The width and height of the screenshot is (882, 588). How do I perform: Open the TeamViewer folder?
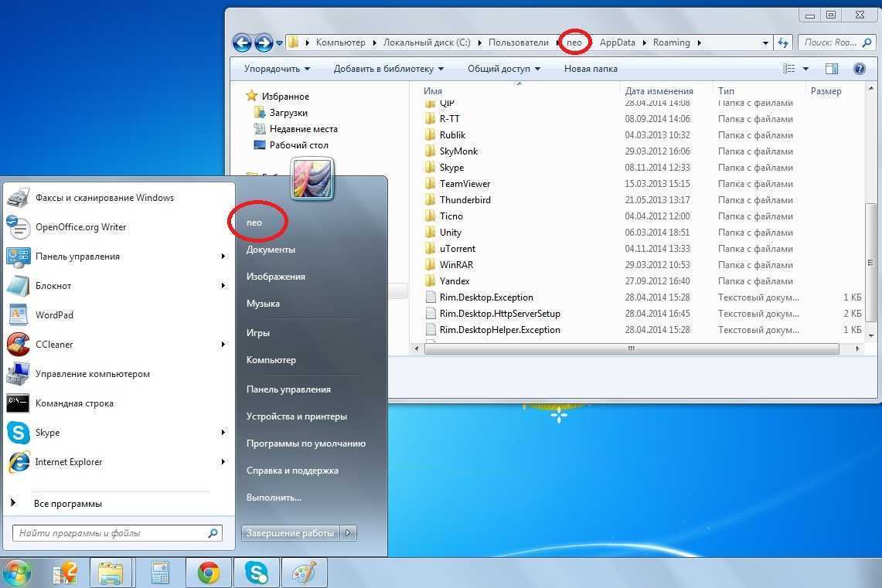pyautogui.click(x=465, y=184)
